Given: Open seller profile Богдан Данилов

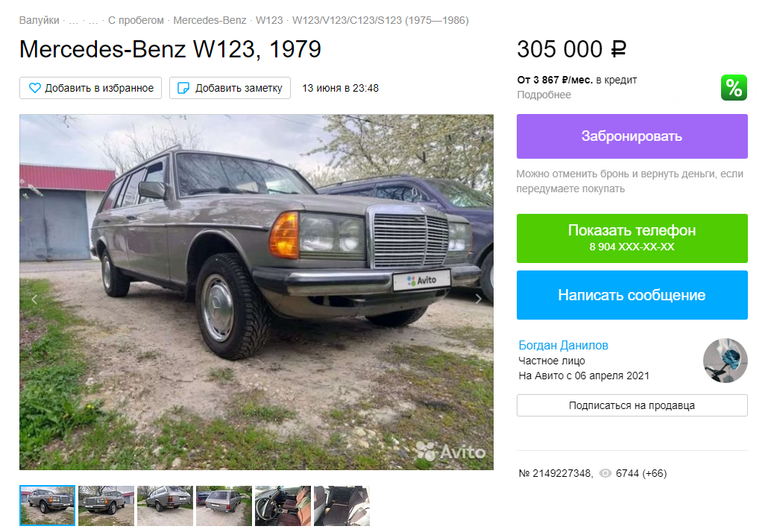Looking at the screenshot, I should click(x=563, y=345).
